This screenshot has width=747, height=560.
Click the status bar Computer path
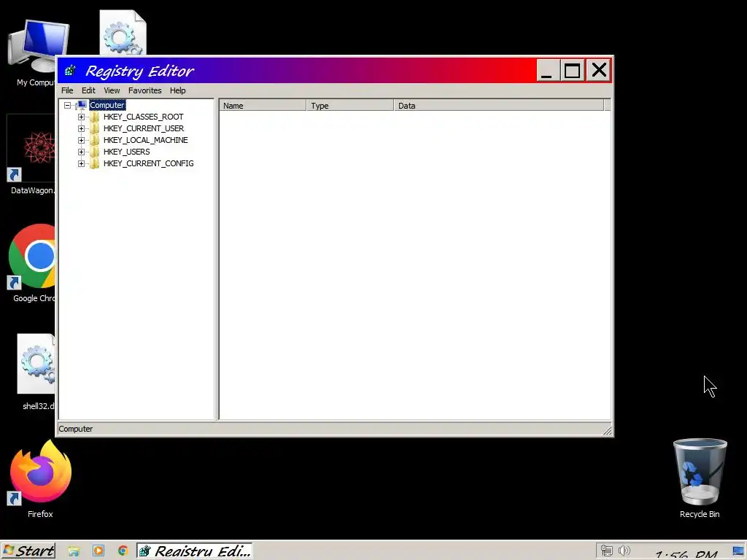(76, 429)
